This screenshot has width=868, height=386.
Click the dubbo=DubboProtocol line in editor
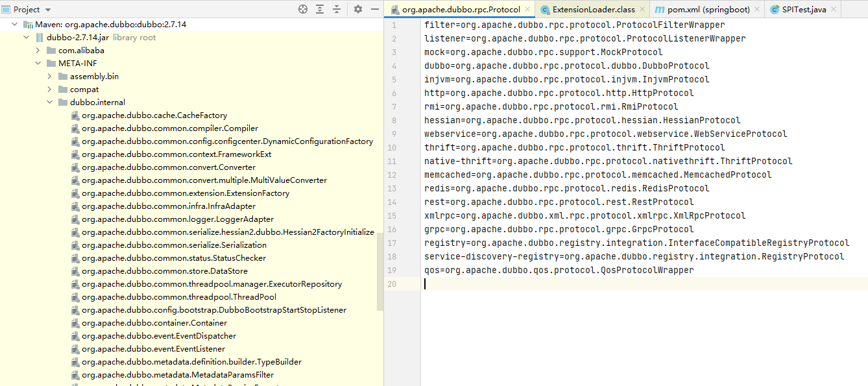(567, 66)
